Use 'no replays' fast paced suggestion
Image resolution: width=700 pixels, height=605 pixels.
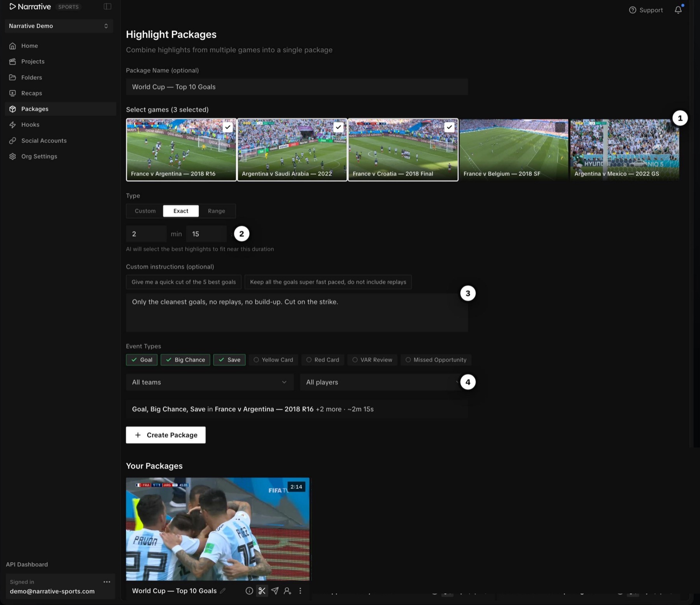click(x=328, y=282)
